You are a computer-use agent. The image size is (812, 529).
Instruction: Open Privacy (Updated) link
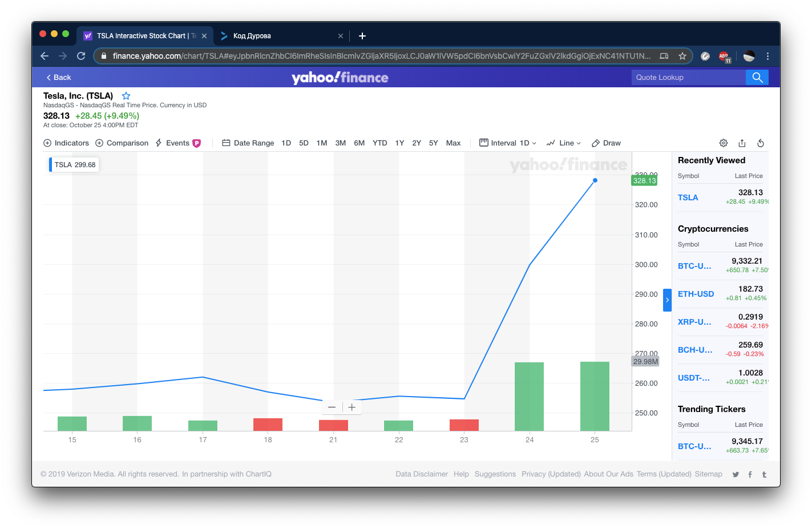(x=551, y=474)
